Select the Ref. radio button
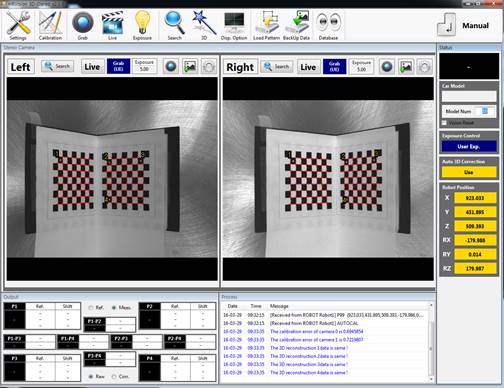The width and height of the screenshot is (504, 388). tap(91, 308)
